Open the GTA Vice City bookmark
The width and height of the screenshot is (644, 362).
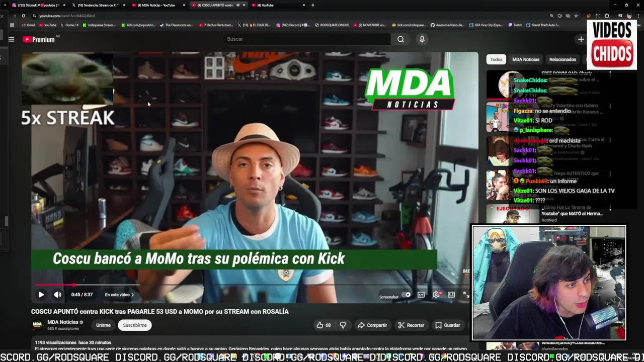[486, 25]
